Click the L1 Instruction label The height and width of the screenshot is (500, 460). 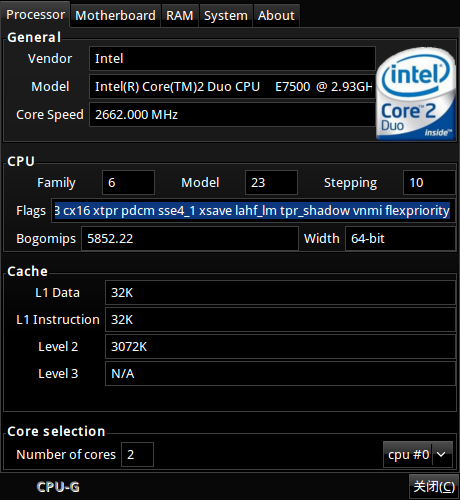coord(58,320)
